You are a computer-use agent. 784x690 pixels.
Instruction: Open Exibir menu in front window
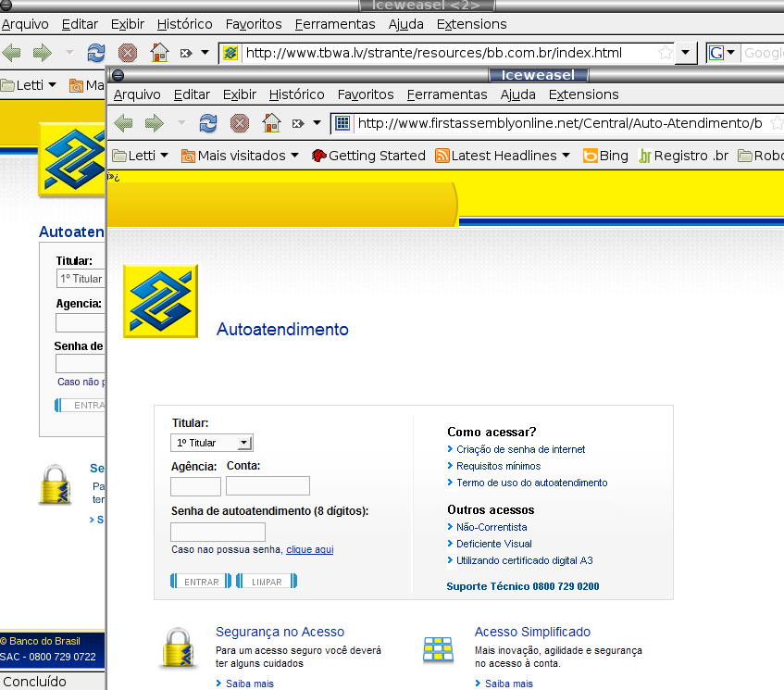pyautogui.click(x=240, y=94)
